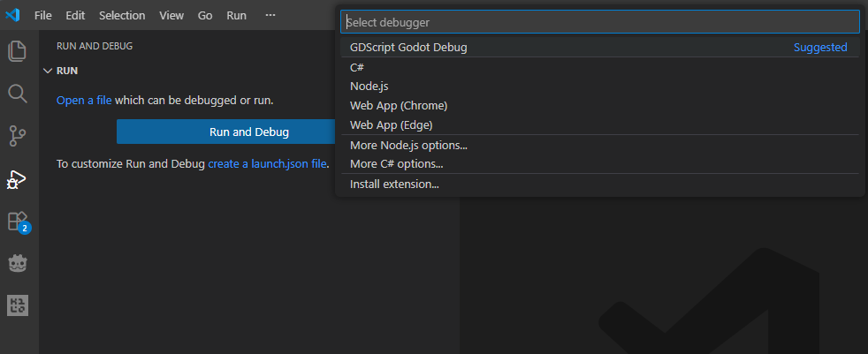
Task: Open the File menu
Action: (x=43, y=15)
